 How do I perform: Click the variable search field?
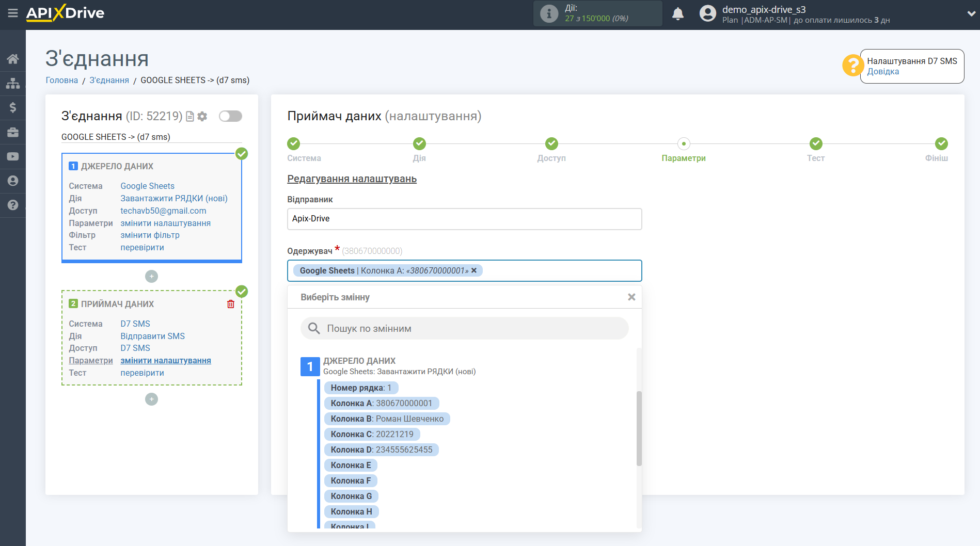(x=465, y=328)
